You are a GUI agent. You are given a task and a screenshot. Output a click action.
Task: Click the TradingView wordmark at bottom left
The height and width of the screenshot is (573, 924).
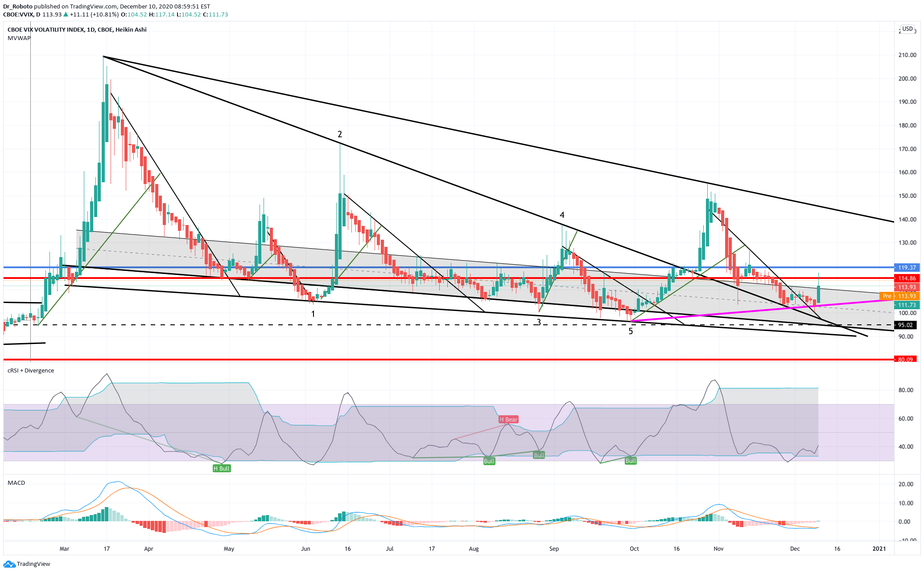click(x=33, y=564)
